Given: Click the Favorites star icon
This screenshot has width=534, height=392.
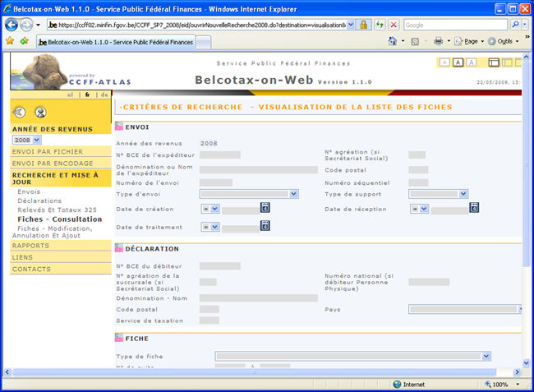Looking at the screenshot, I should coord(10,40).
